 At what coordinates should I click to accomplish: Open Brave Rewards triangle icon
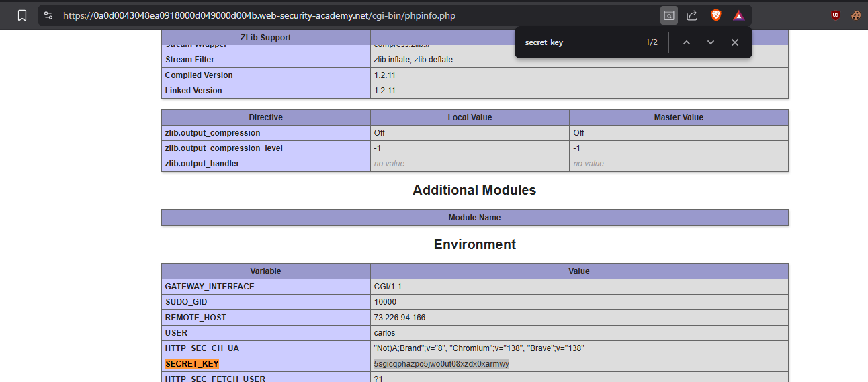point(738,15)
